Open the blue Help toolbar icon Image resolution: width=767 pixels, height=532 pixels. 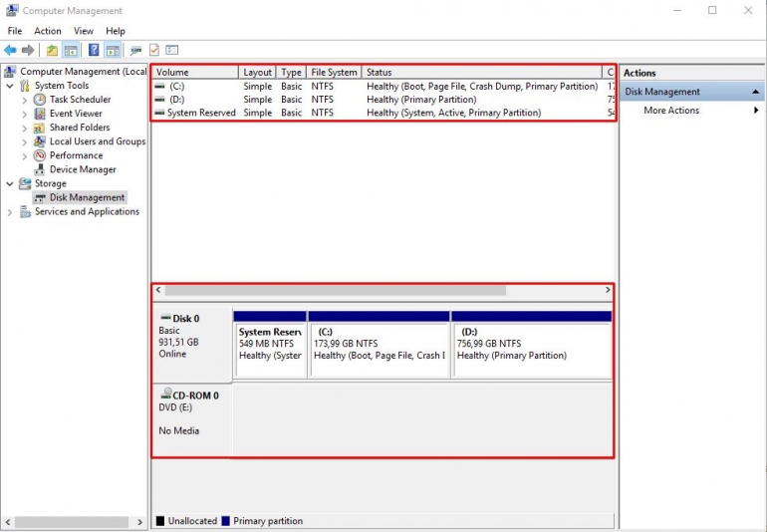pyautogui.click(x=94, y=50)
